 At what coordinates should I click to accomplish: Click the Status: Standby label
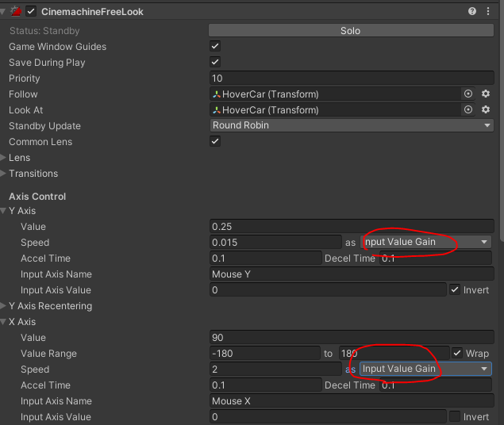pyautogui.click(x=44, y=30)
